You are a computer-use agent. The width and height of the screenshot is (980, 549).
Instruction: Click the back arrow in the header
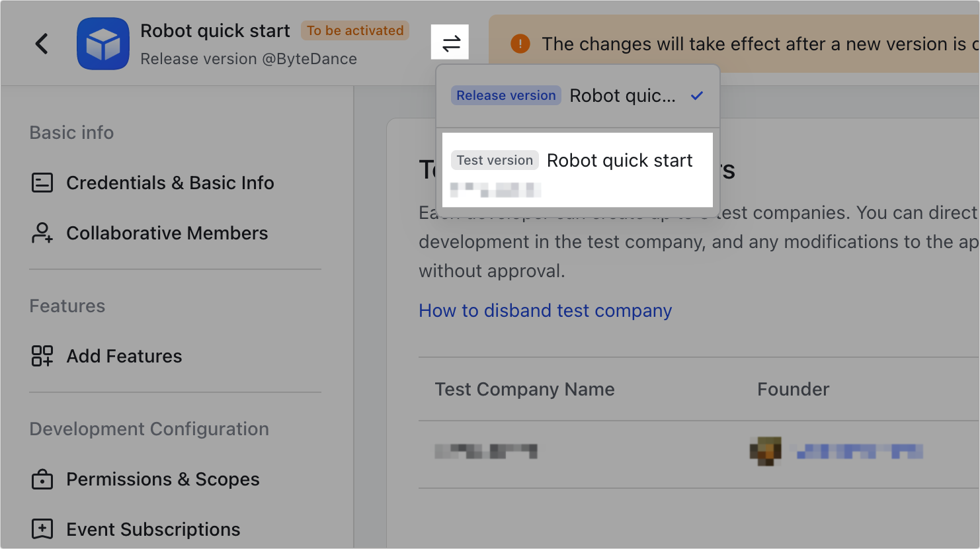pos(42,44)
